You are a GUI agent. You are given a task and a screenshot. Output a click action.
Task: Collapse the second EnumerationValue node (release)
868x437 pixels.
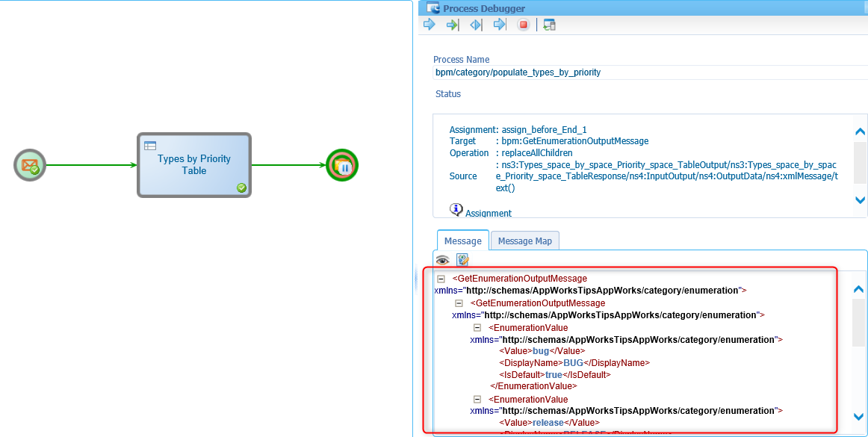click(477, 400)
